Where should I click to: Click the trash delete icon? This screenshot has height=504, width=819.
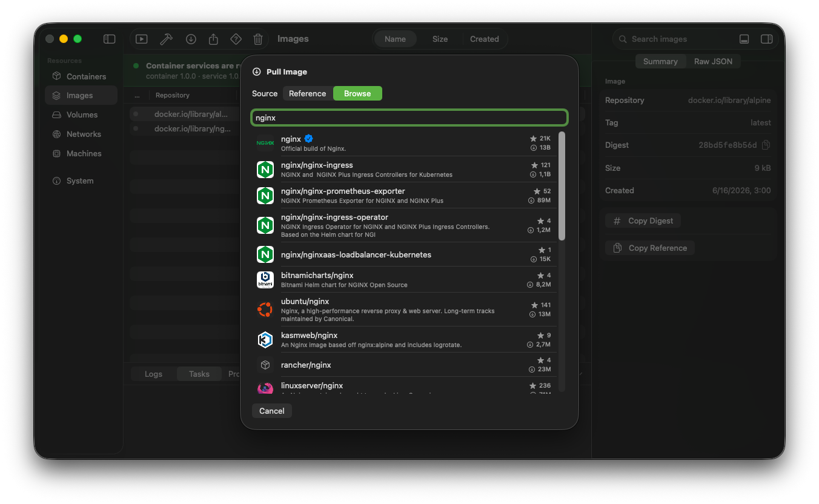click(258, 39)
